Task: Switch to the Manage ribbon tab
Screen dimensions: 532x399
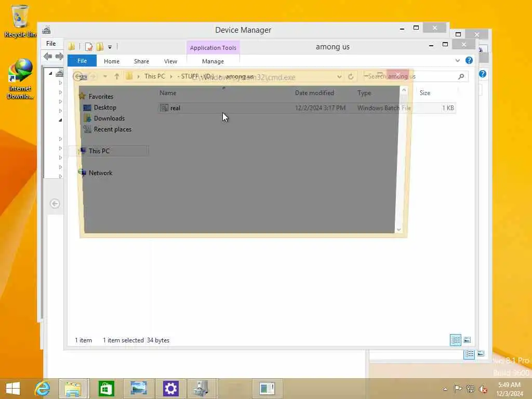Action: pyautogui.click(x=213, y=61)
